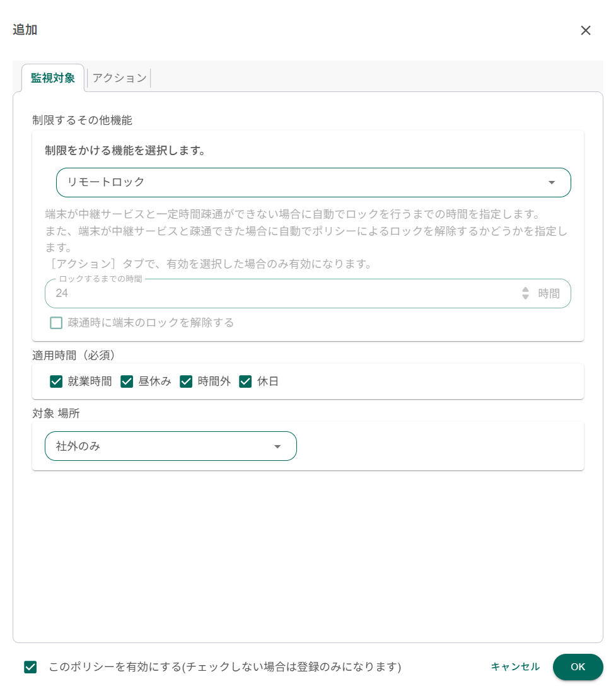
Task: Enable 疎通時に端末のロックを解除する option
Action: (x=55, y=323)
